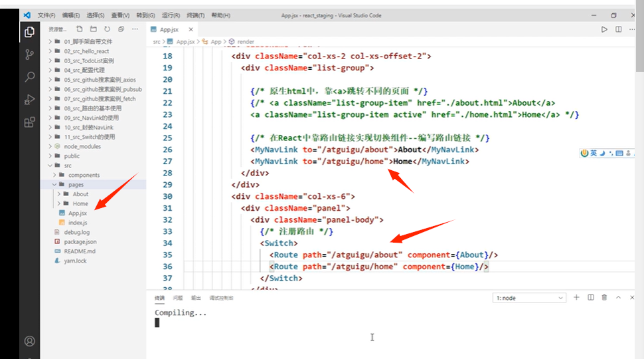644x359 pixels.
Task: Open the 转到(G) menu
Action: coord(145,15)
